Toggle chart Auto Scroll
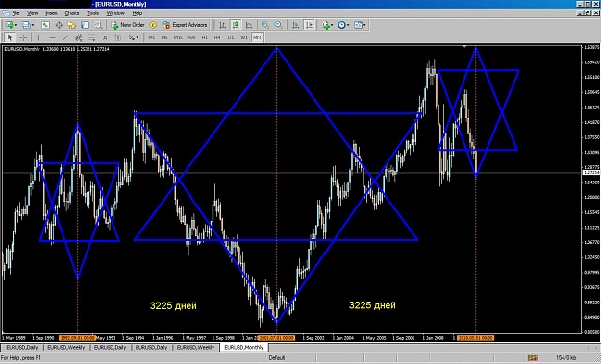 pos(295,25)
